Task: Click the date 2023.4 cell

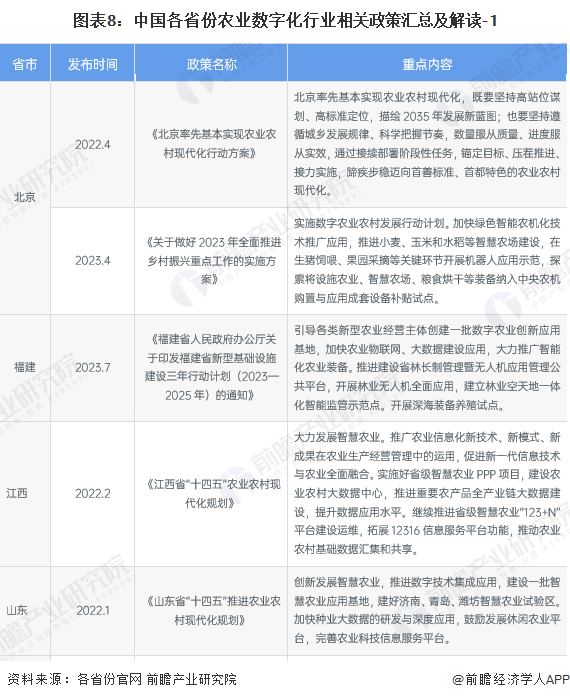Action: tap(92, 260)
